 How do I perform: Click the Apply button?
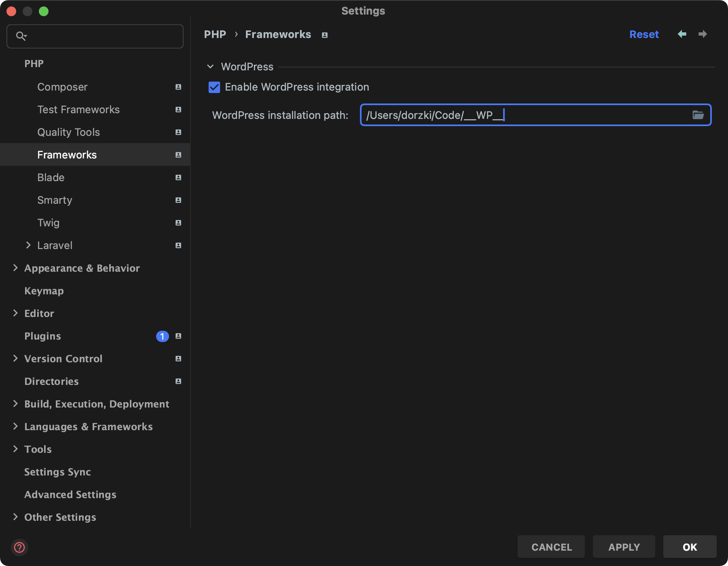tap(624, 547)
